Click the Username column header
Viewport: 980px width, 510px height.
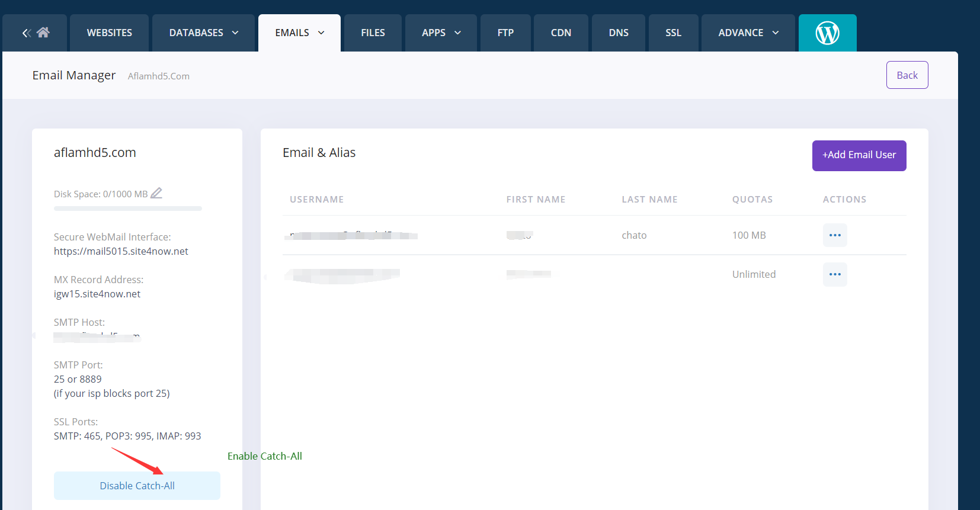(316, 200)
